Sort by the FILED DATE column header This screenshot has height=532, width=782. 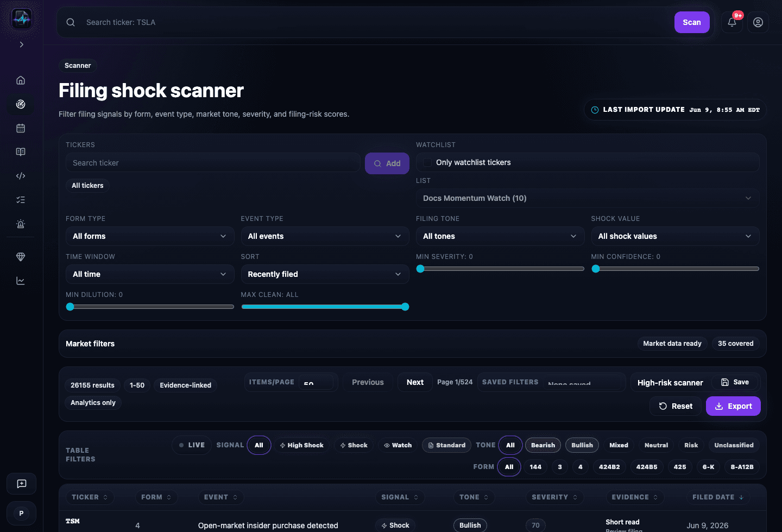pos(718,497)
